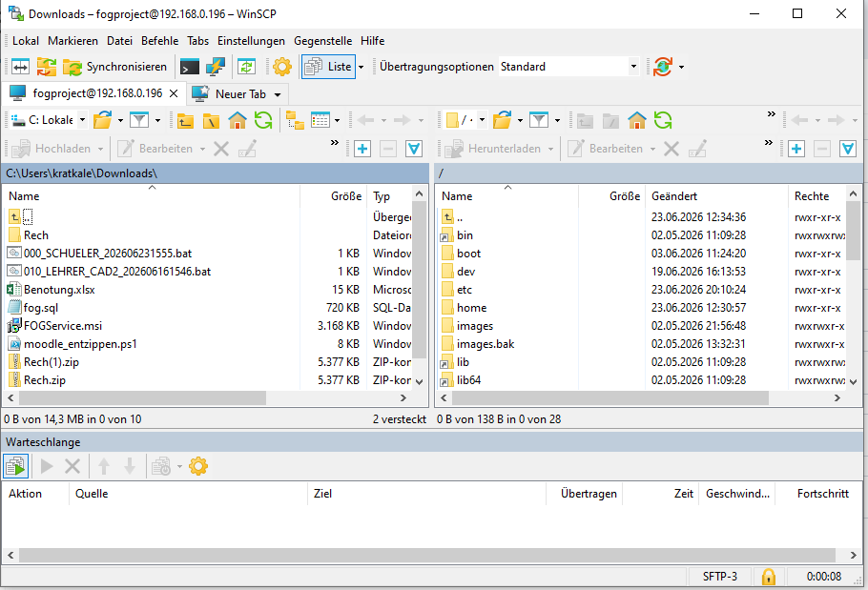
Task: Open the Einstellungen menu
Action: coord(251,41)
